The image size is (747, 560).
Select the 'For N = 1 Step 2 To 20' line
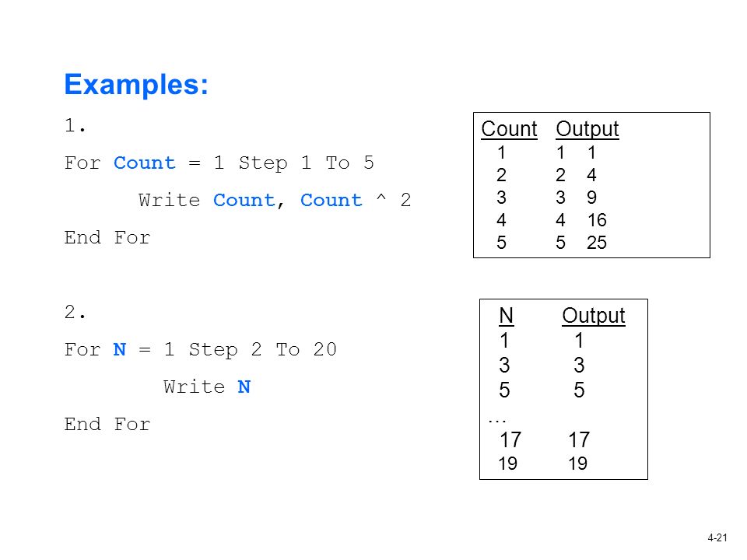201,349
